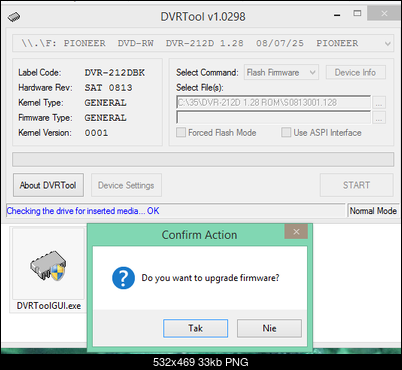Screen dimensions: 402x370
Task: Click the firmware flashing progress bar
Action: tap(203, 159)
